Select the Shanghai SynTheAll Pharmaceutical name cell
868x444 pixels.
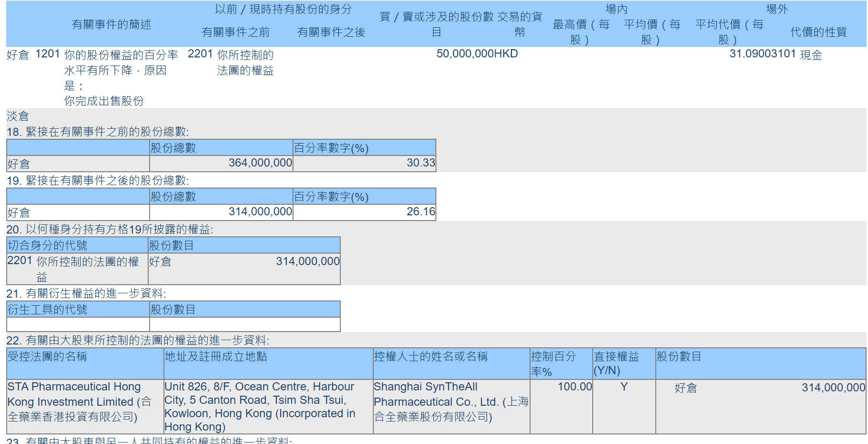(451, 401)
